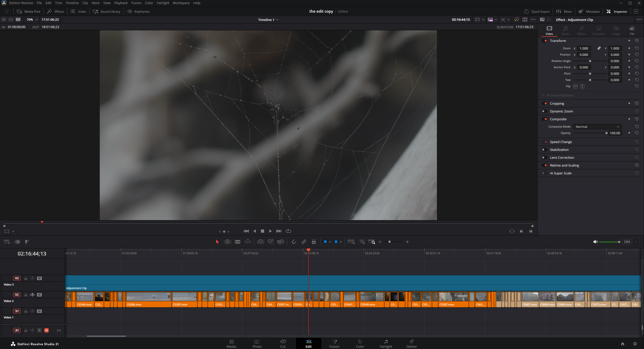Select the arrow Selection Mode tool
Image resolution: width=644 pixels, height=349 pixels.
click(x=217, y=242)
